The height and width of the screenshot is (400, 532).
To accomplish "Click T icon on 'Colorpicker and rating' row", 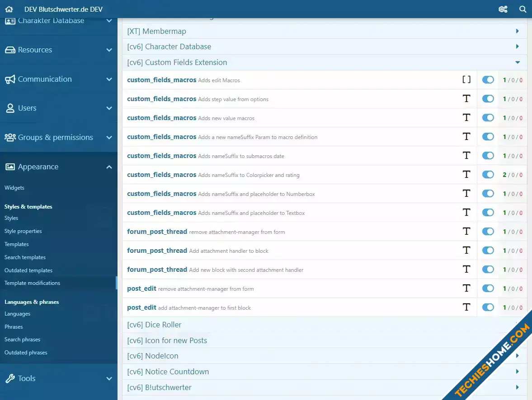I will click(466, 175).
